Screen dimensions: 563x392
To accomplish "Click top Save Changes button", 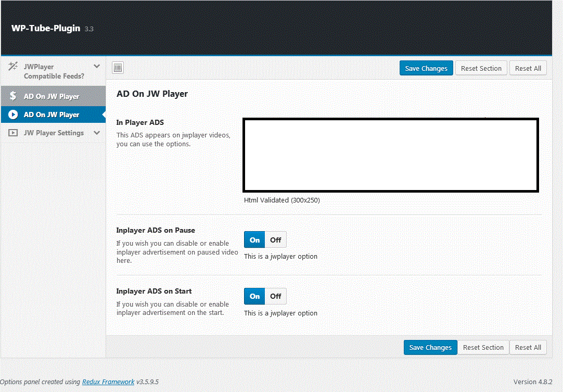I will click(426, 68).
